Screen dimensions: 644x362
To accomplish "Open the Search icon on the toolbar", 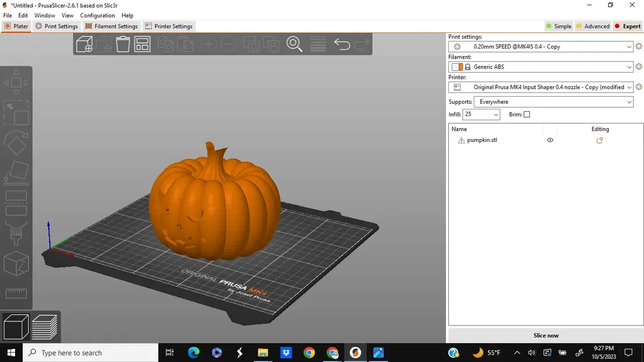I will (x=295, y=43).
